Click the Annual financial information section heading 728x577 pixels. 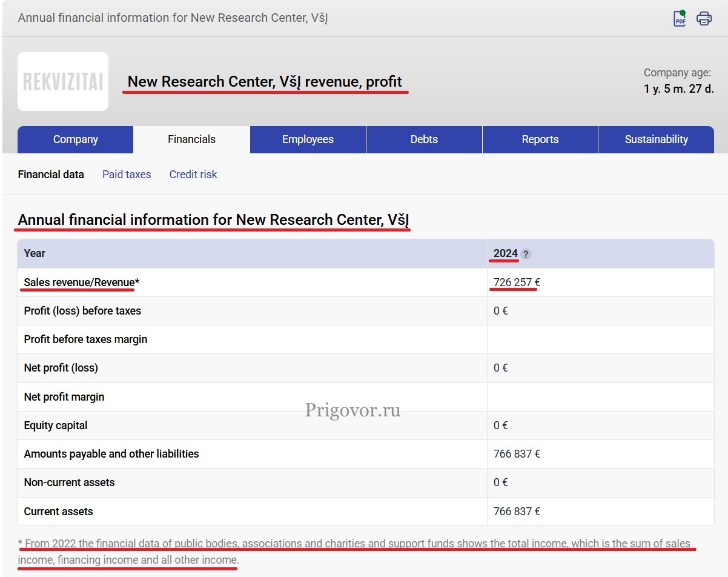tap(213, 220)
